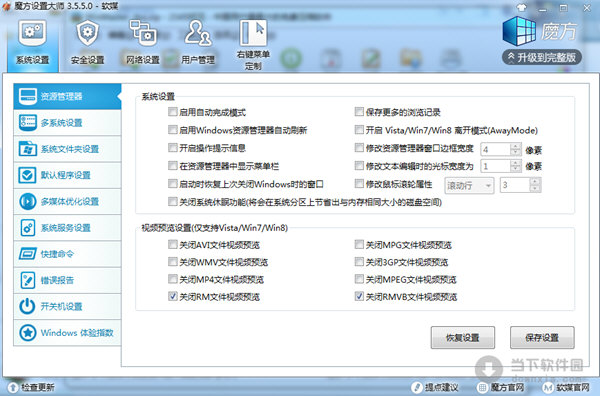The width and height of the screenshot is (600, 396).
Task: Click border width field showing 4
Action: pyautogui.click(x=496, y=149)
